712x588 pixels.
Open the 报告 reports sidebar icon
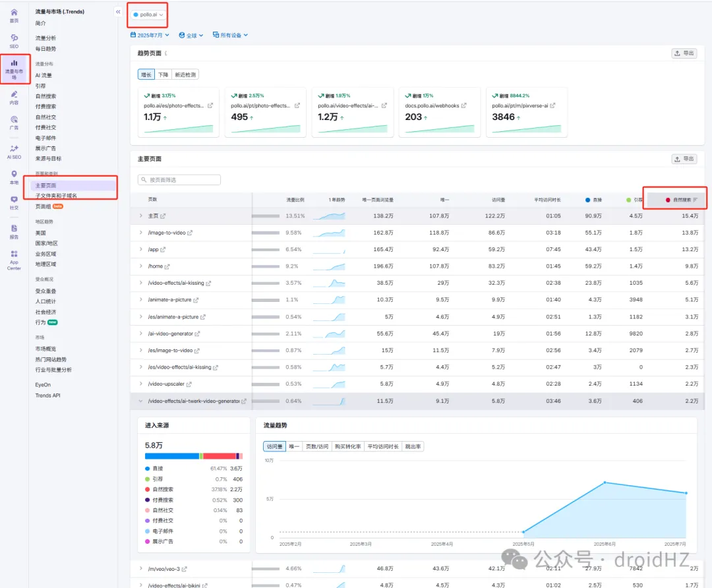point(14,231)
